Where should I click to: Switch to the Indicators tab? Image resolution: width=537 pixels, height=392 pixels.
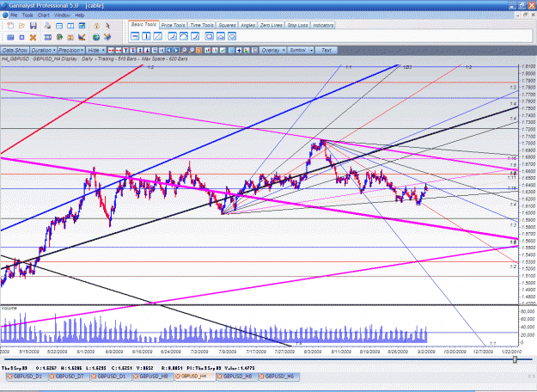tap(323, 25)
